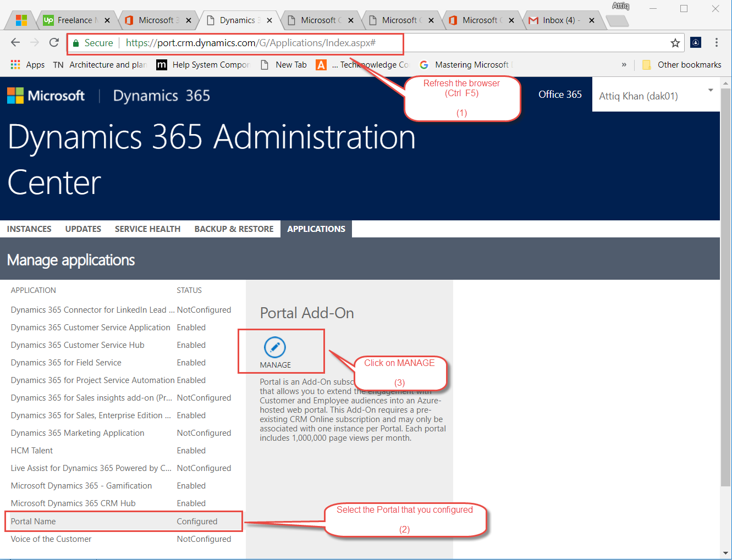Click the scrollbar down arrow
732x560 pixels.
pos(725,553)
